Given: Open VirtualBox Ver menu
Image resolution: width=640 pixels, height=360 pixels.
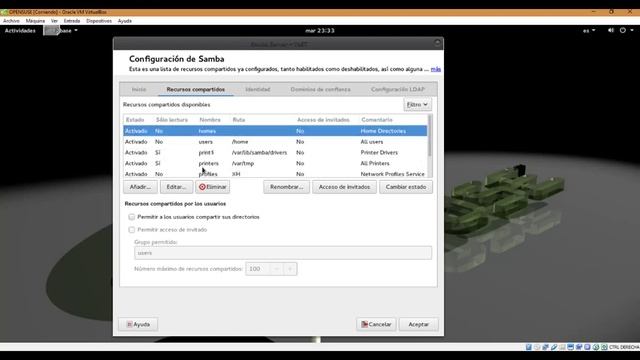Looking at the screenshot, I should point(54,21).
